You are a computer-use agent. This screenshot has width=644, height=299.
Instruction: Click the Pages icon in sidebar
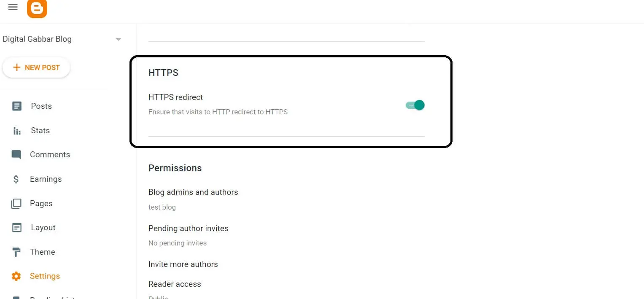click(x=16, y=204)
